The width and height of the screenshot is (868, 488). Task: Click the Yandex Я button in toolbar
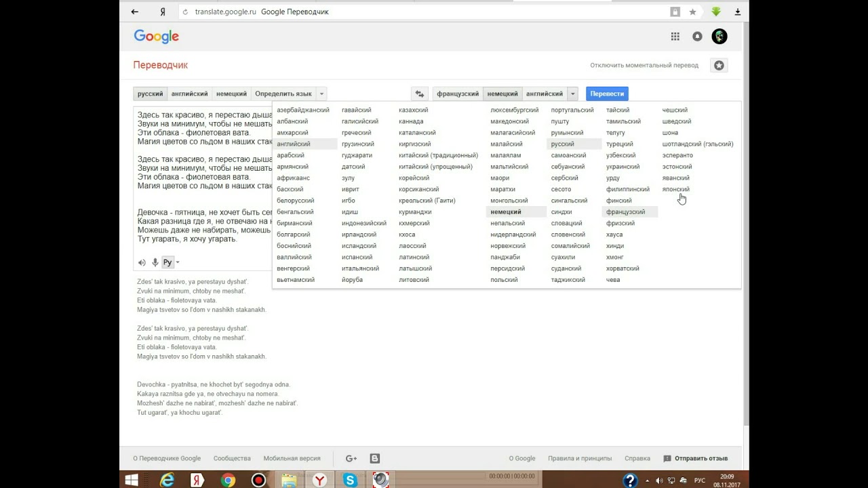(x=163, y=12)
